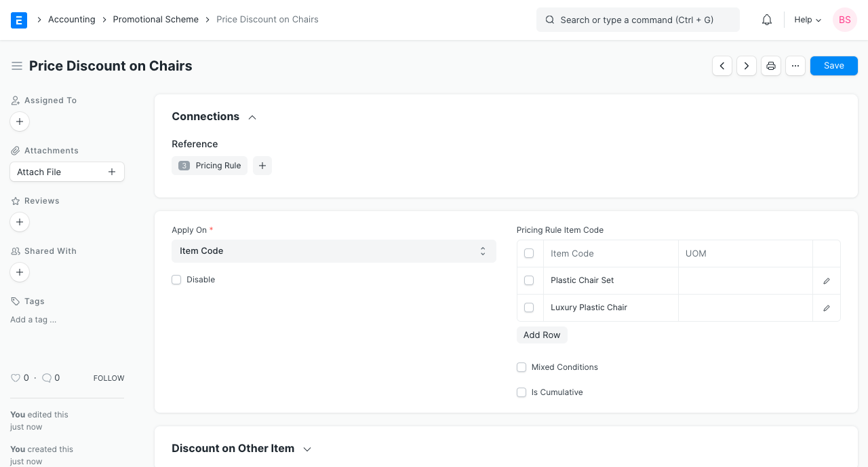The image size is (868, 467).
Task: Enable the Disable checkbox
Action: pyautogui.click(x=177, y=280)
